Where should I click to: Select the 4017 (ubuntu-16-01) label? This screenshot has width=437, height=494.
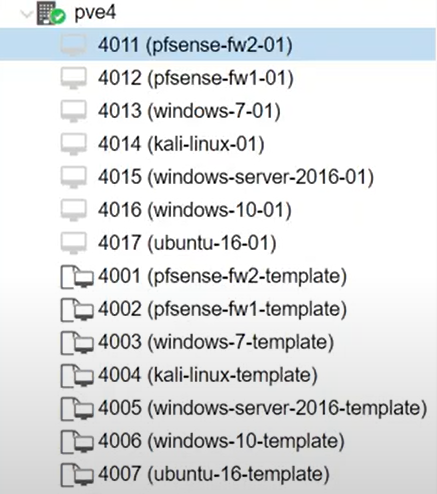tap(187, 243)
